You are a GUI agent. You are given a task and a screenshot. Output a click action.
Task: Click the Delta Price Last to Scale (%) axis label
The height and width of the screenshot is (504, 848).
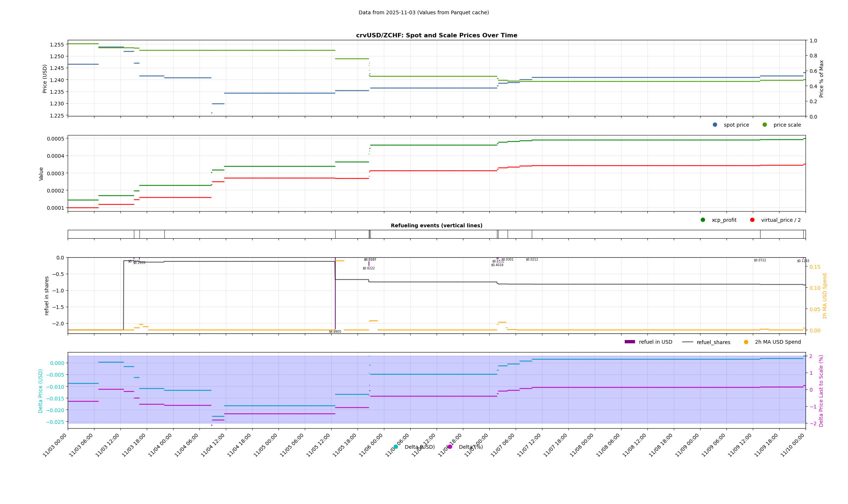[x=821, y=391]
